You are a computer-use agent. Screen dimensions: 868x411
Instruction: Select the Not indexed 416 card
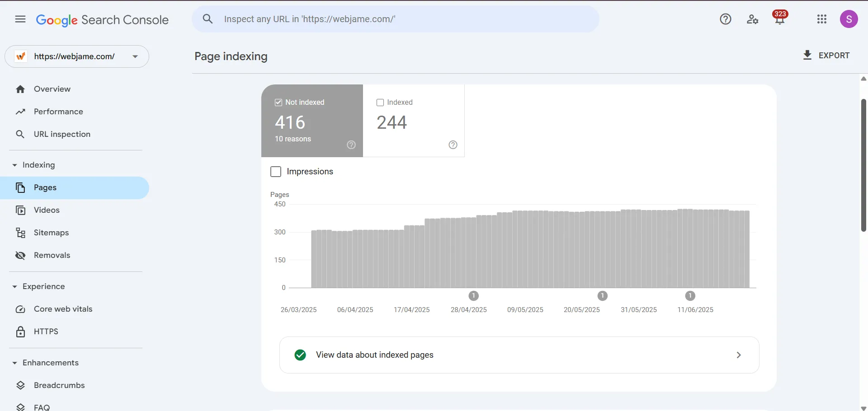click(312, 121)
